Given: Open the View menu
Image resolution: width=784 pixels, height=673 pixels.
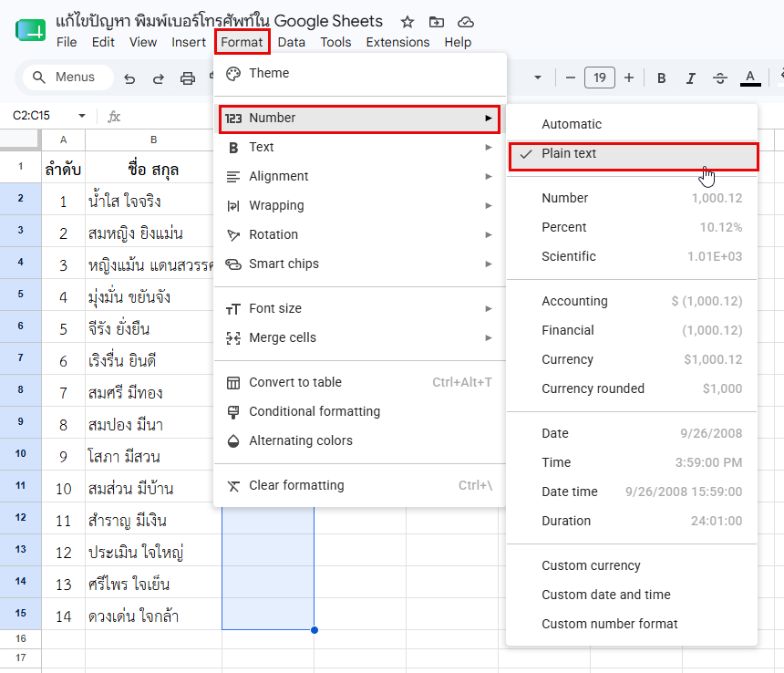Looking at the screenshot, I should [143, 42].
